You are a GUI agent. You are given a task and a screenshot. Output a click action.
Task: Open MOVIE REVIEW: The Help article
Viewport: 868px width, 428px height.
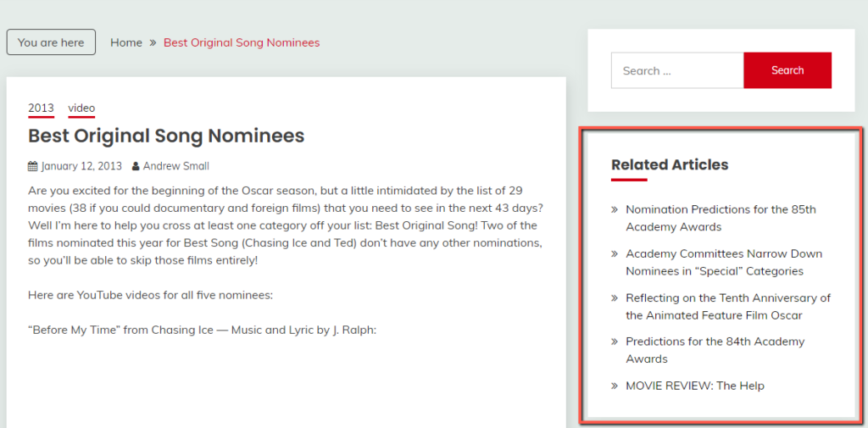695,386
